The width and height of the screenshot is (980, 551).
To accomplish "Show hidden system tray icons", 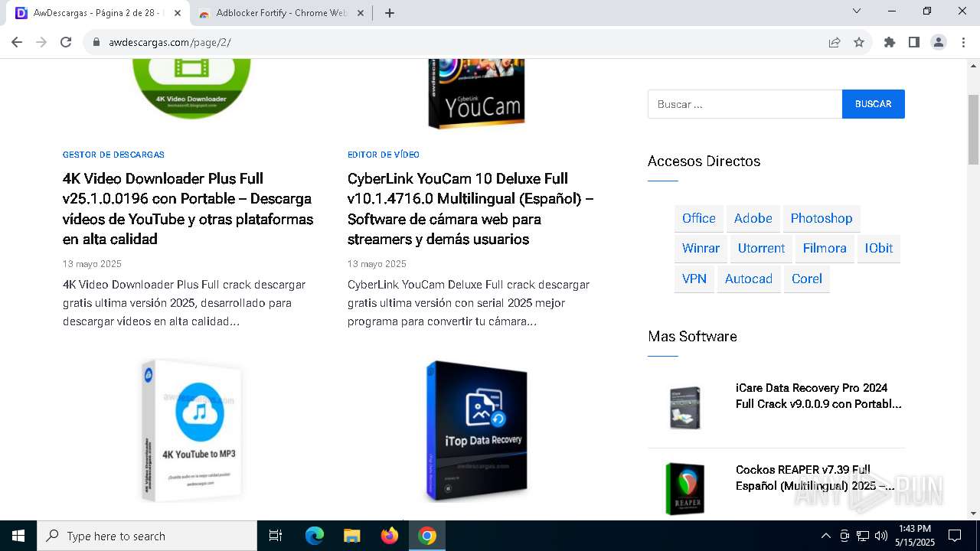I will pos(825,536).
